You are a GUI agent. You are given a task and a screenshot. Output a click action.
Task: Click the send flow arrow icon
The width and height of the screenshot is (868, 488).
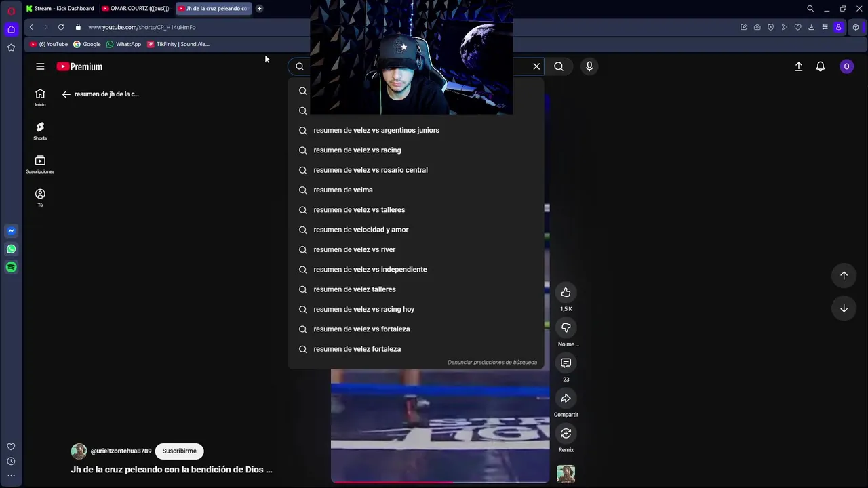[785, 27]
